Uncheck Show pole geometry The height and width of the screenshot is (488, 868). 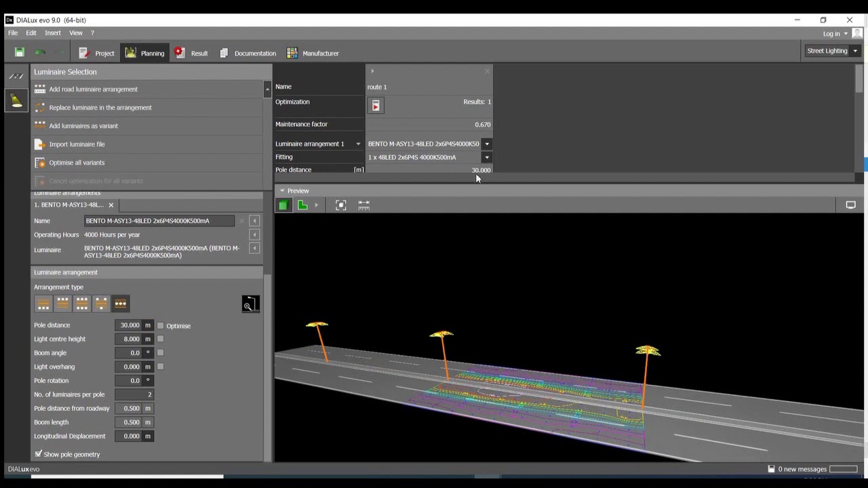(39, 454)
